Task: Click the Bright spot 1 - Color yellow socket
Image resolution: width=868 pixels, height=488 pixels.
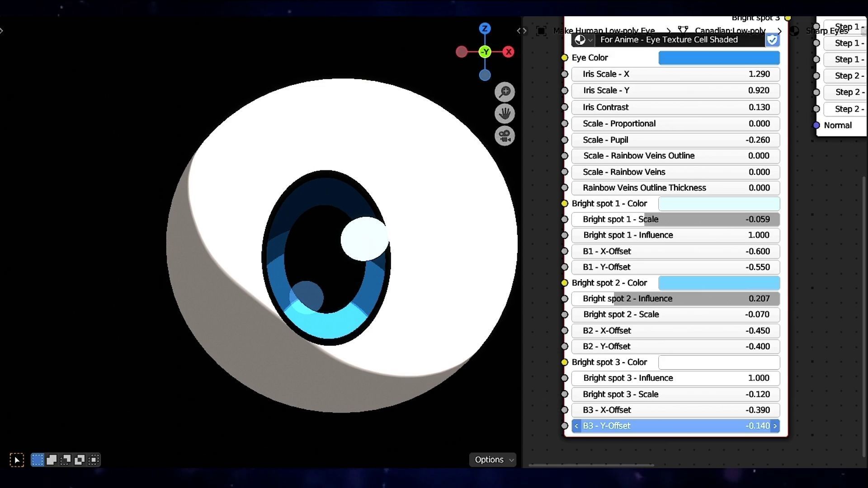Action: point(564,204)
